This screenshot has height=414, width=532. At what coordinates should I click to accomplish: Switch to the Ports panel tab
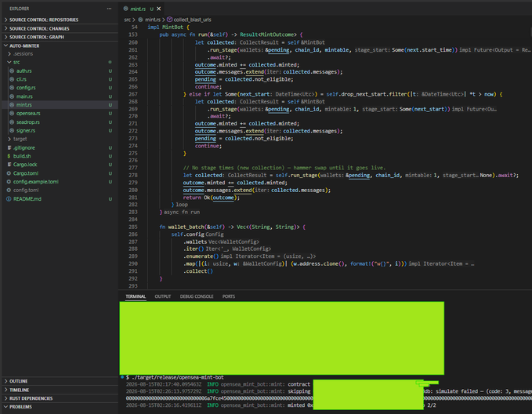click(229, 296)
